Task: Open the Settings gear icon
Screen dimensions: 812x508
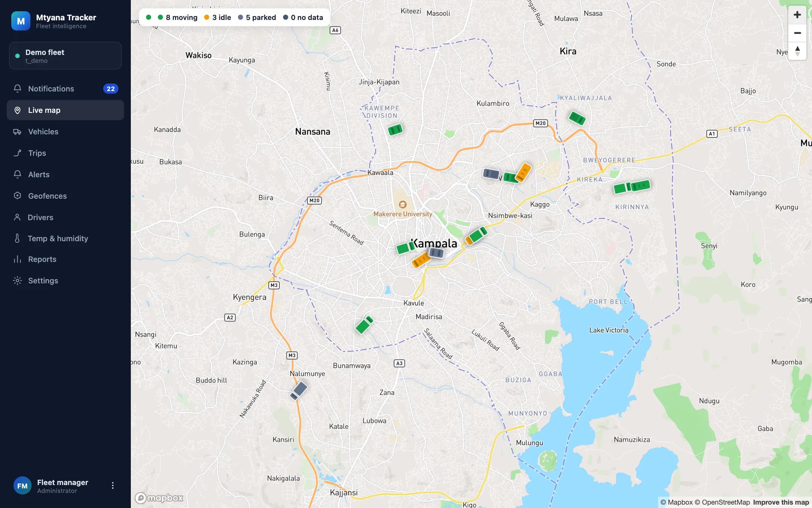Action: (x=17, y=280)
